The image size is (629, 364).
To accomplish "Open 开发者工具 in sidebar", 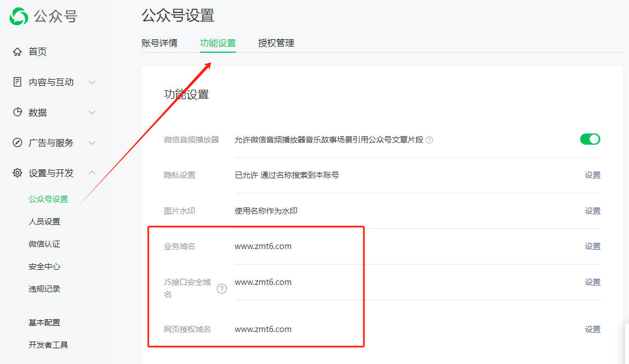I will 48,345.
